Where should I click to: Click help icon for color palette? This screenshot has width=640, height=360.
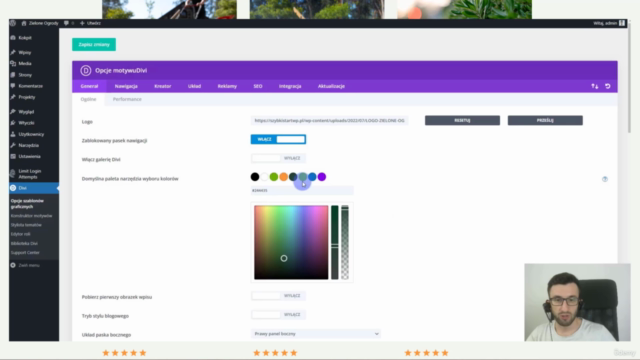(x=605, y=179)
